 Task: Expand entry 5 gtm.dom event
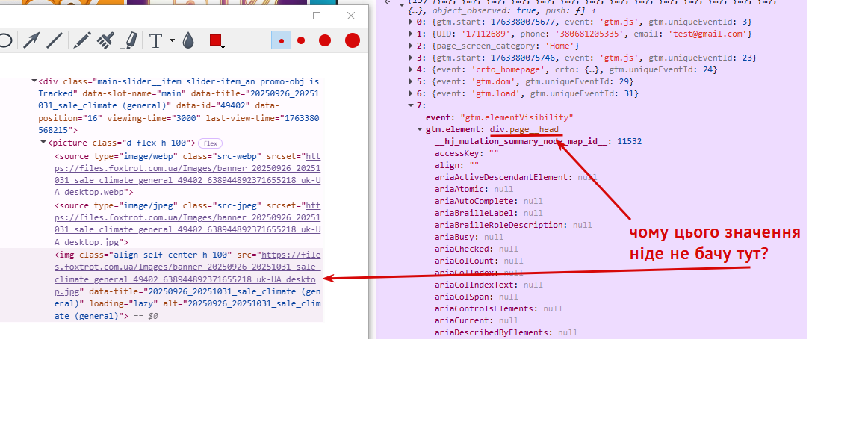tap(411, 81)
